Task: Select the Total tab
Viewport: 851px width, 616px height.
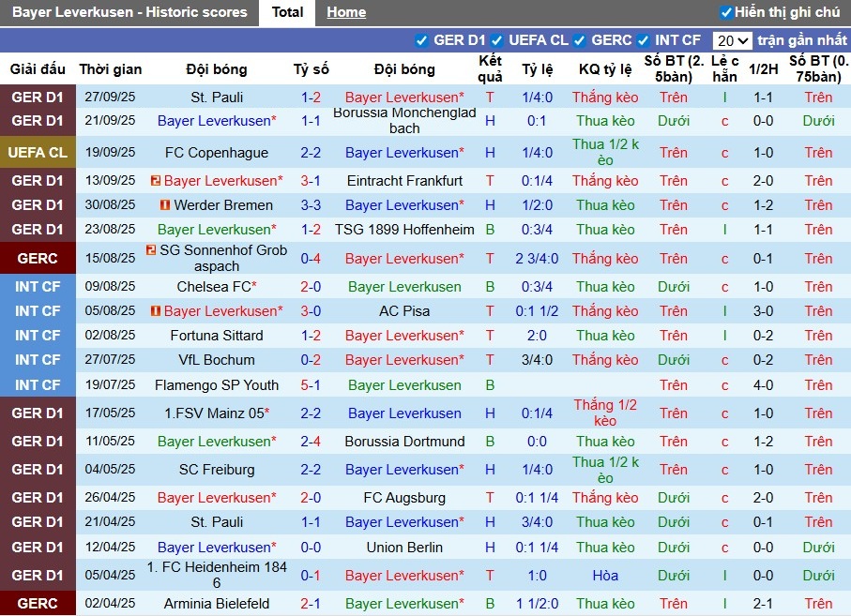Action: (x=287, y=12)
